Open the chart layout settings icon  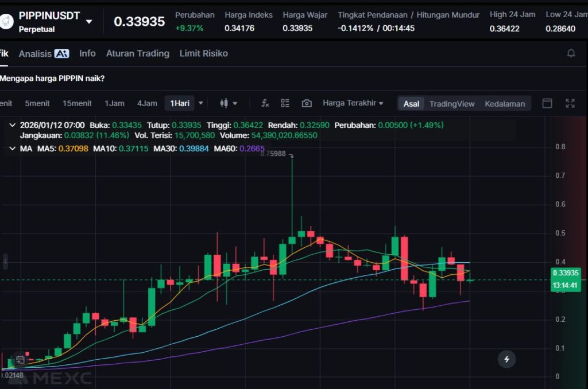click(x=285, y=103)
